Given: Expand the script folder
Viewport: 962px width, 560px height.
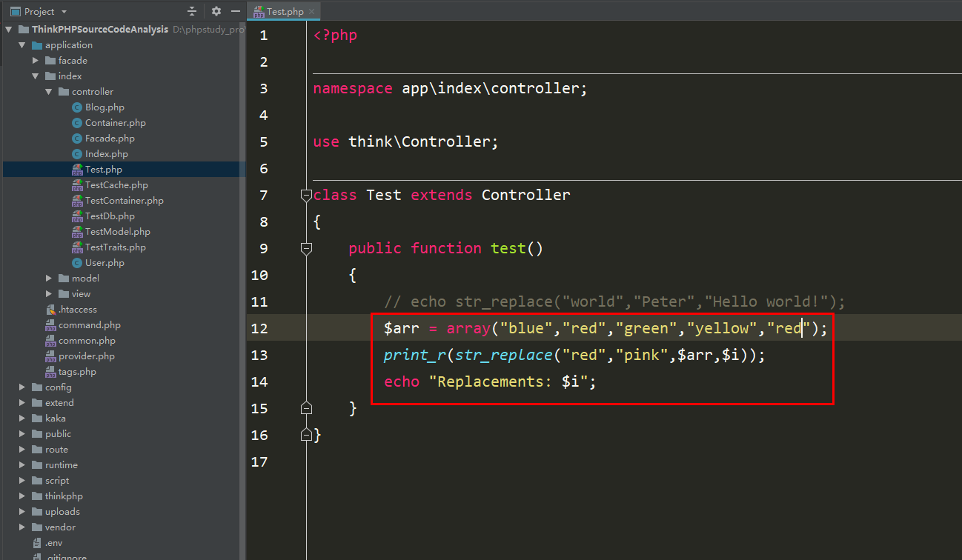Looking at the screenshot, I should coord(22,481).
